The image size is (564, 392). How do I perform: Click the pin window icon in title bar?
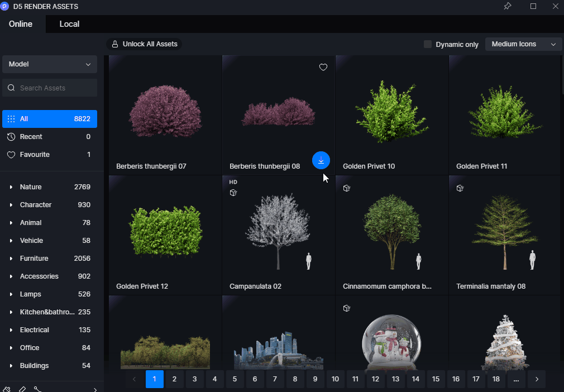click(x=508, y=6)
